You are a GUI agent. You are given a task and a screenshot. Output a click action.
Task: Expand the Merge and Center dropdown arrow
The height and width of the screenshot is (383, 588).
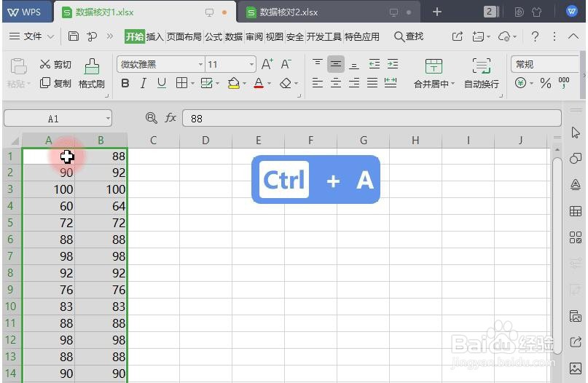pyautogui.click(x=452, y=84)
